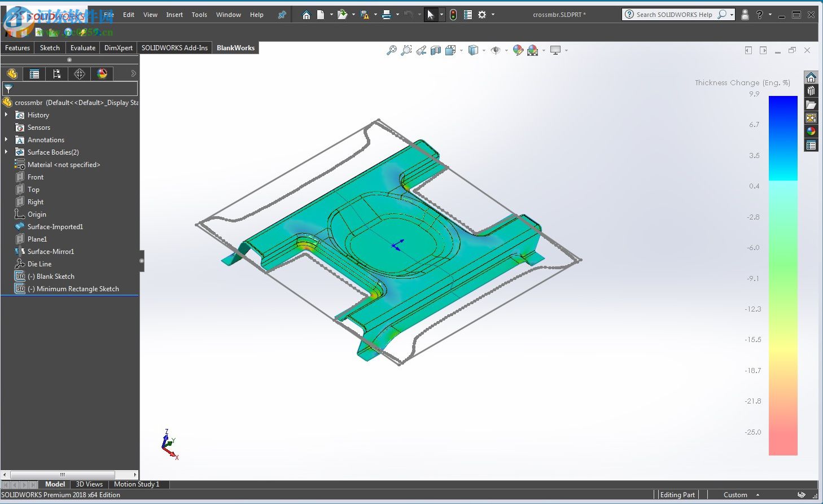The image size is (823, 504).
Task: Select the Edit Appearance tool
Action: tap(518, 50)
